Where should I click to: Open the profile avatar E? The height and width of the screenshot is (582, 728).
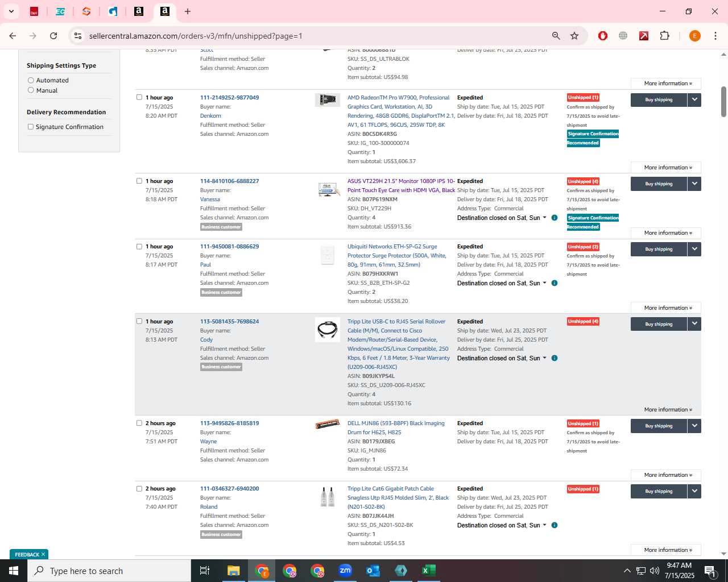tap(694, 36)
